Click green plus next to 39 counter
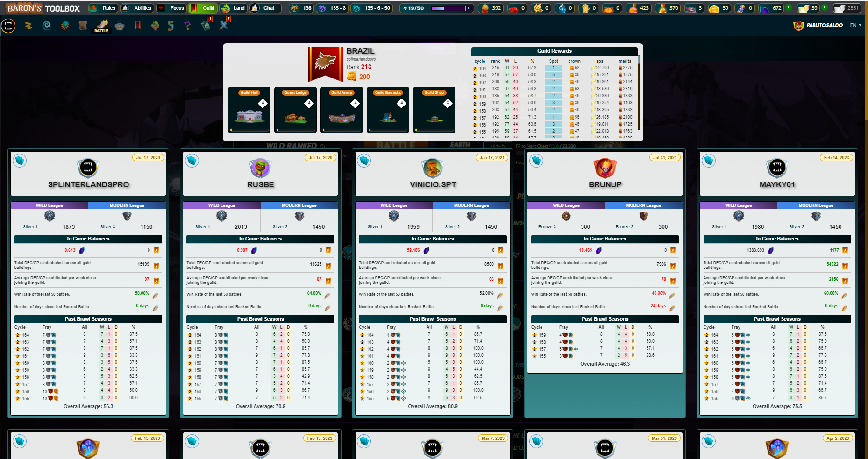868x459 pixels. [825, 7]
